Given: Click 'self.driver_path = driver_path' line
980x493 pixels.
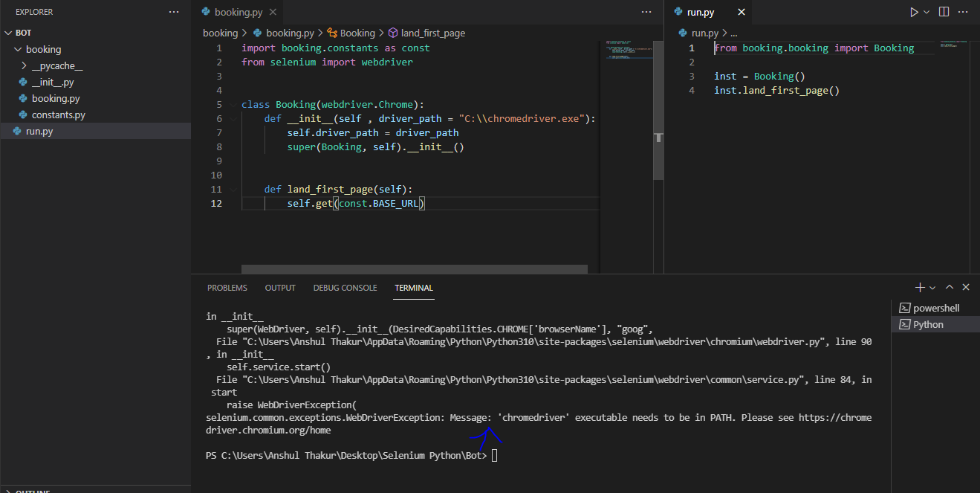Looking at the screenshot, I should pos(373,133).
